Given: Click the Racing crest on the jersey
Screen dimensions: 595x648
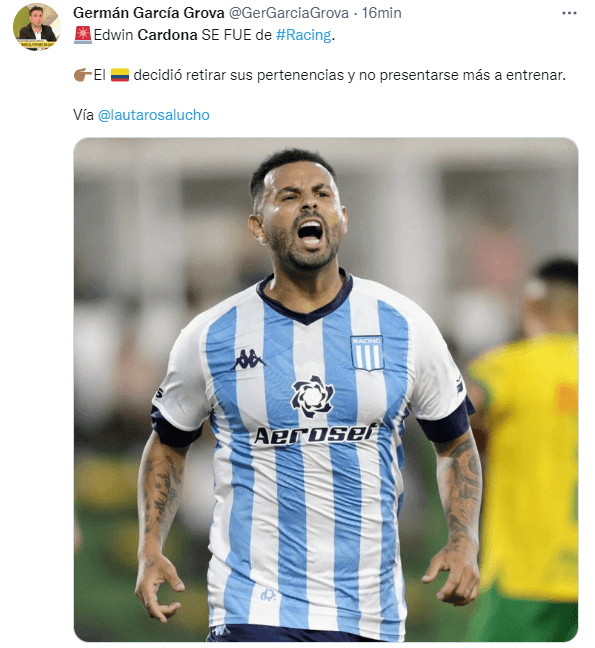Looking at the screenshot, I should [x=367, y=353].
